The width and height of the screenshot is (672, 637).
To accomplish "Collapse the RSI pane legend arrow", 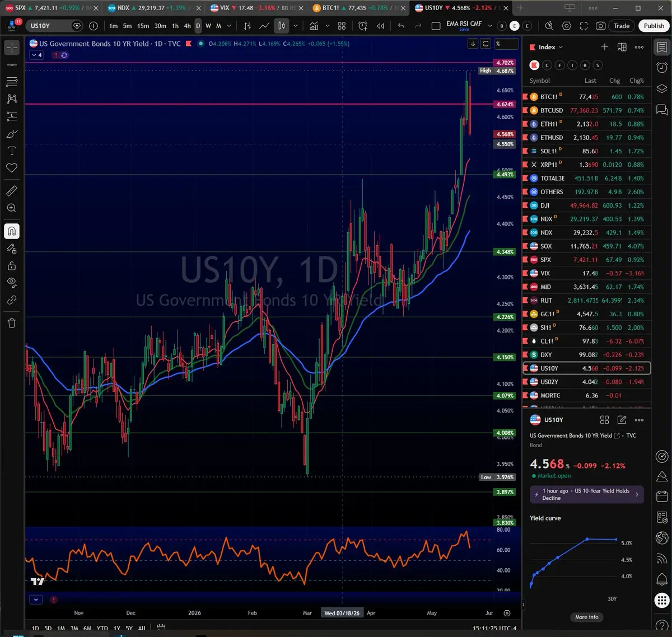I will pyautogui.click(x=36, y=599).
